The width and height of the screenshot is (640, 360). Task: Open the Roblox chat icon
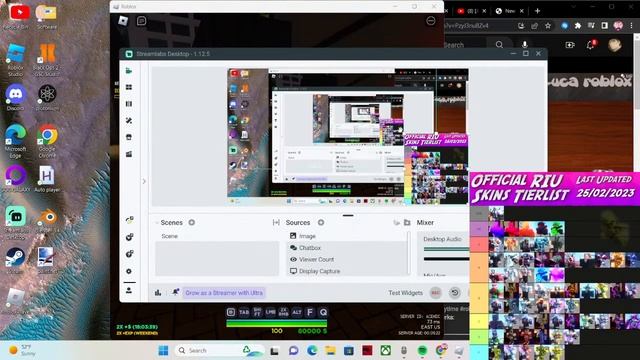click(x=141, y=20)
